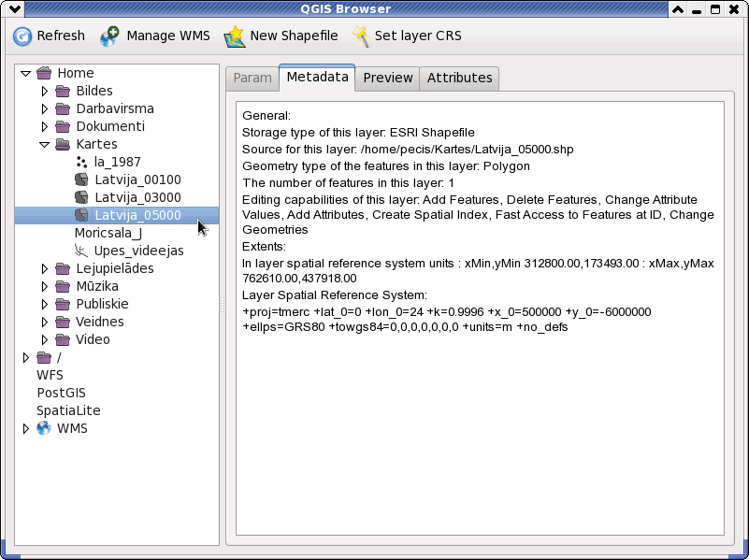Click the Kartes folder icon
749x560 pixels.
click(63, 144)
